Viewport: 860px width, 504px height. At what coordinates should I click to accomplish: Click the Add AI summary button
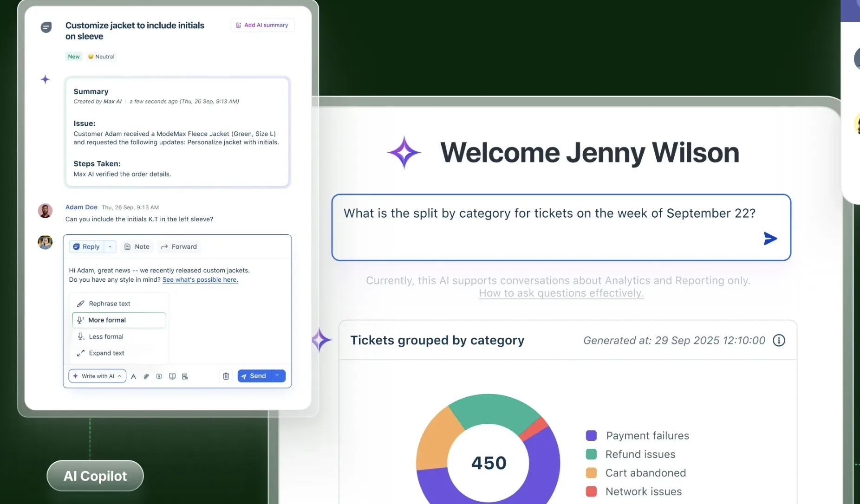(x=262, y=25)
